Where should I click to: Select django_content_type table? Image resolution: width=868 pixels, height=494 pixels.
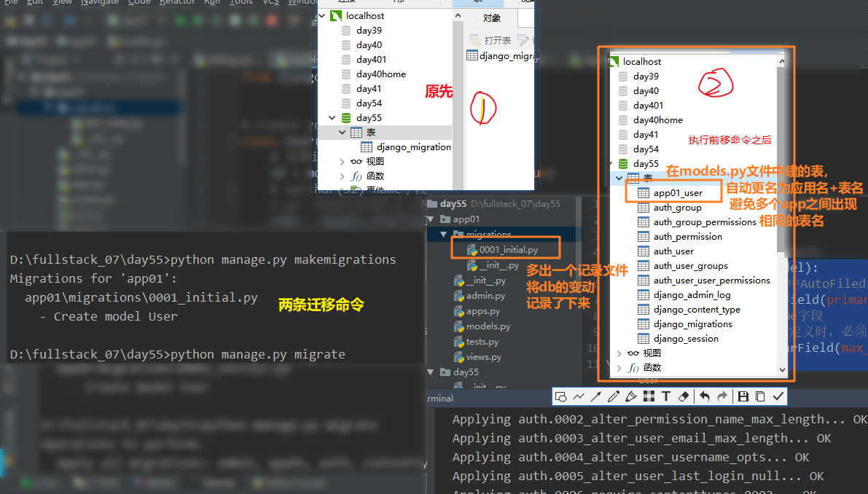tap(697, 309)
